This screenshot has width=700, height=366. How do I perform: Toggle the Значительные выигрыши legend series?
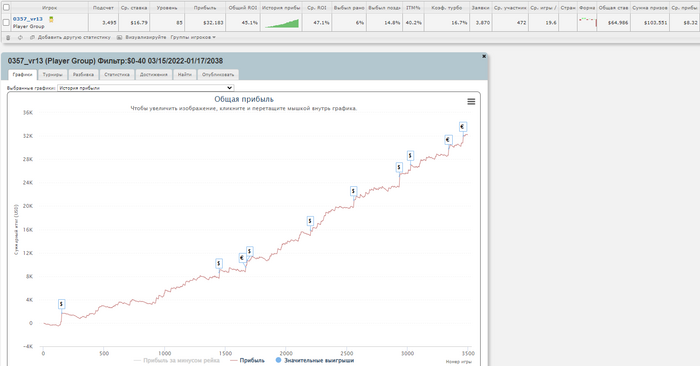(315, 360)
